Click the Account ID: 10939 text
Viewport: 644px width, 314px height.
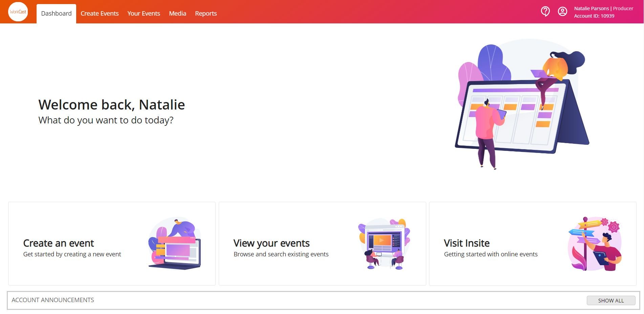coord(595,16)
